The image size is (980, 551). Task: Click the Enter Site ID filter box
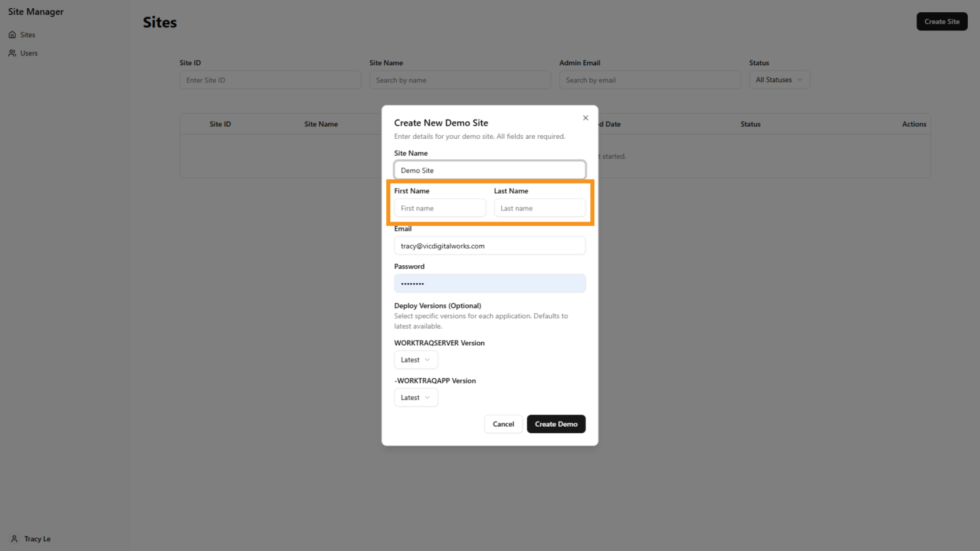(x=270, y=80)
